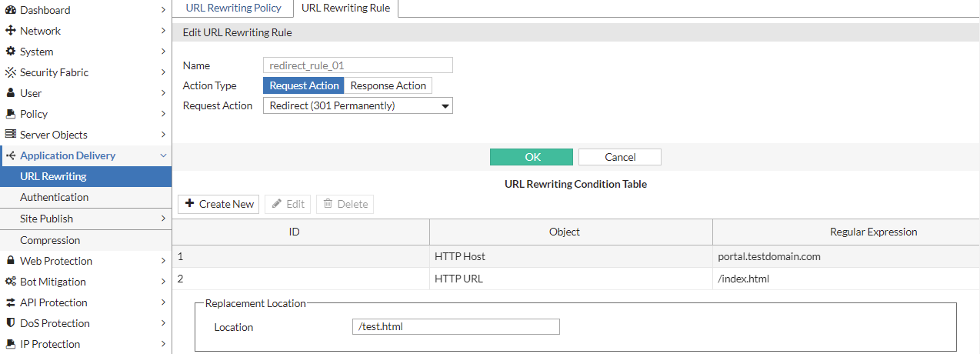The height and width of the screenshot is (354, 980).
Task: Open the Request Action redirect dropdown
Action: coord(358,105)
